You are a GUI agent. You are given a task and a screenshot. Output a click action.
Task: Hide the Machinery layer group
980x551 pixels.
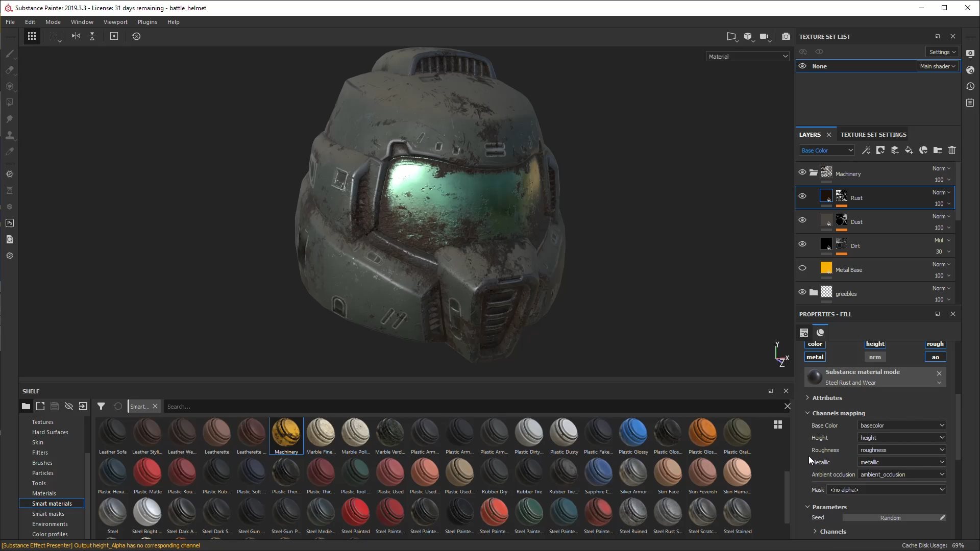pyautogui.click(x=802, y=172)
